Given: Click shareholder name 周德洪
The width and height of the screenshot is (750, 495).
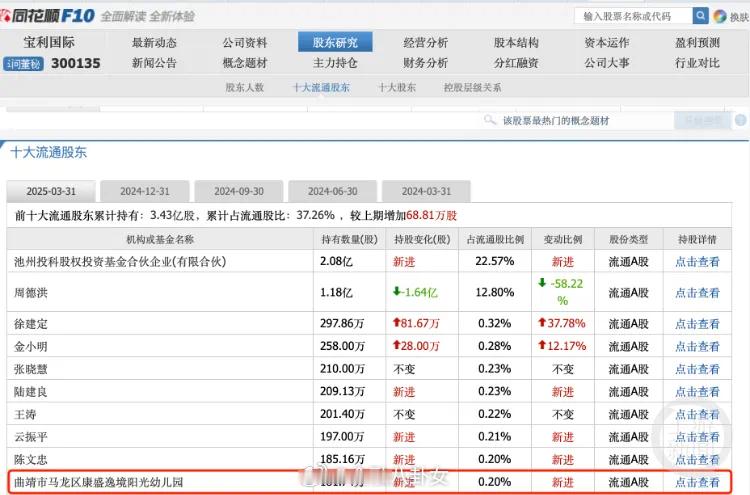Looking at the screenshot, I should [31, 293].
